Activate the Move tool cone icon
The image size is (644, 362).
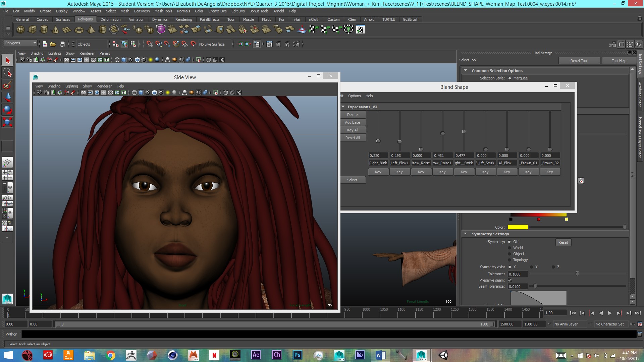click(8, 97)
